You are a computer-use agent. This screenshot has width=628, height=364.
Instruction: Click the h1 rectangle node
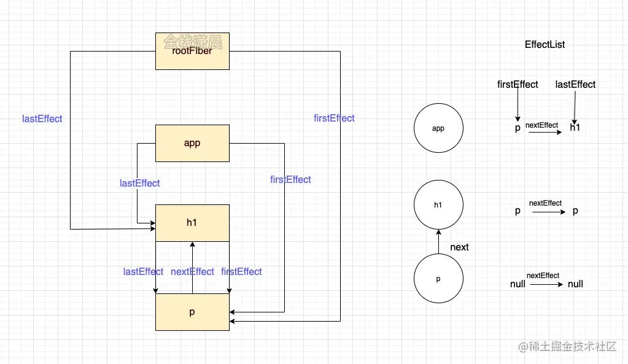[x=192, y=223]
